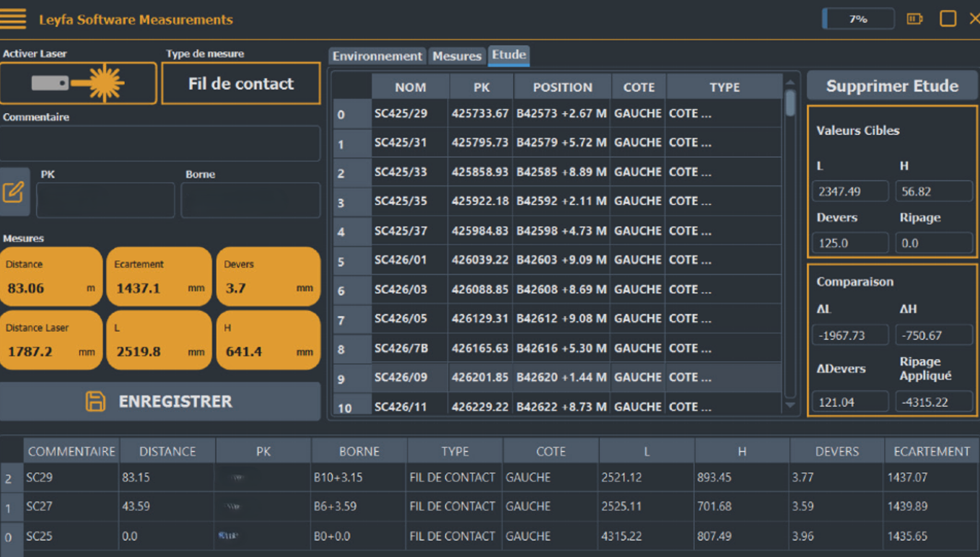Screen dimensions: 980x557
Task: Click the 7% progress indicator
Action: point(858,19)
